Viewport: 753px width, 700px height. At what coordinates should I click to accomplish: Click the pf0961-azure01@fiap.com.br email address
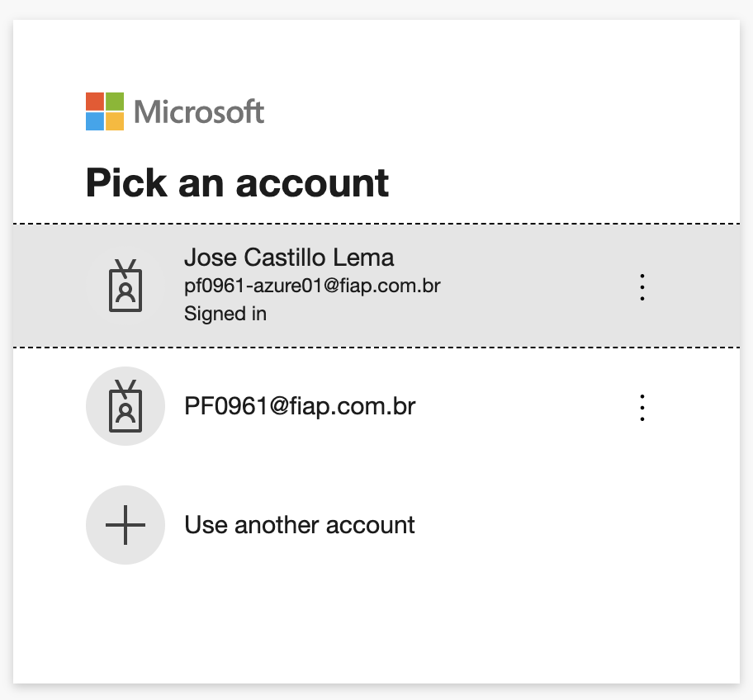311,286
